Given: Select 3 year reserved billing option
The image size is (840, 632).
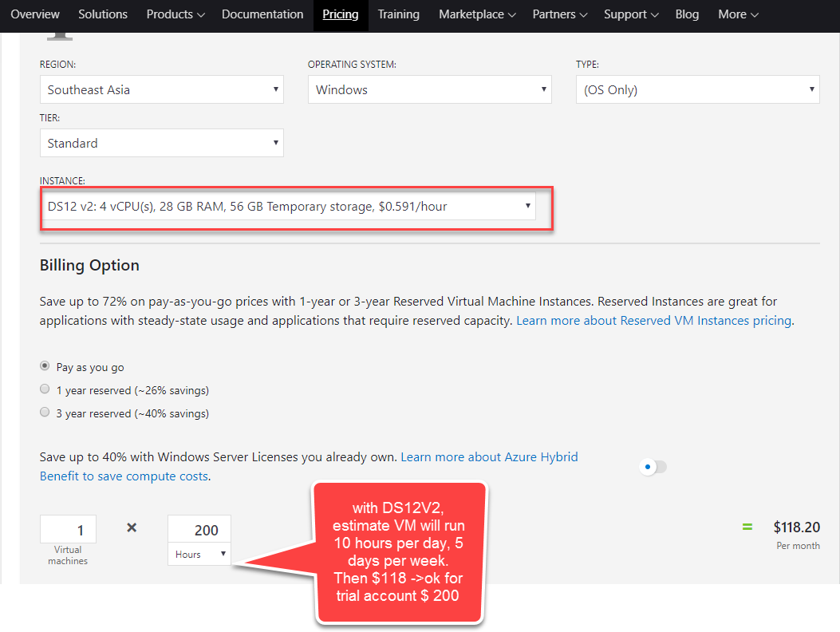Looking at the screenshot, I should [45, 413].
